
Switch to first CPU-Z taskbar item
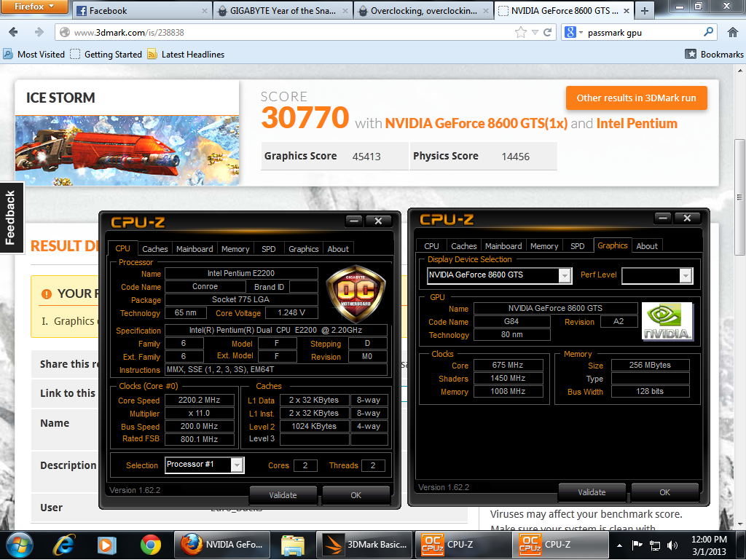[463, 545]
